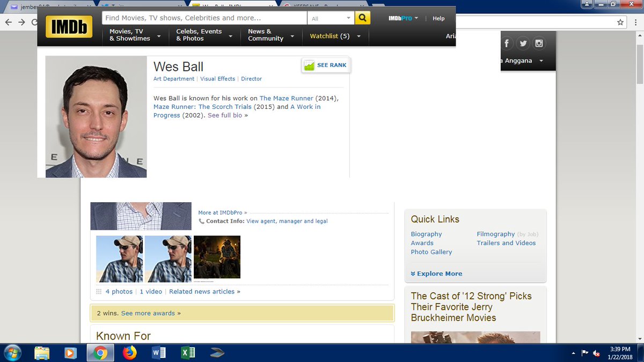Expand the user account Anggana dropdown
This screenshot has height=362, width=644.
coord(541,61)
